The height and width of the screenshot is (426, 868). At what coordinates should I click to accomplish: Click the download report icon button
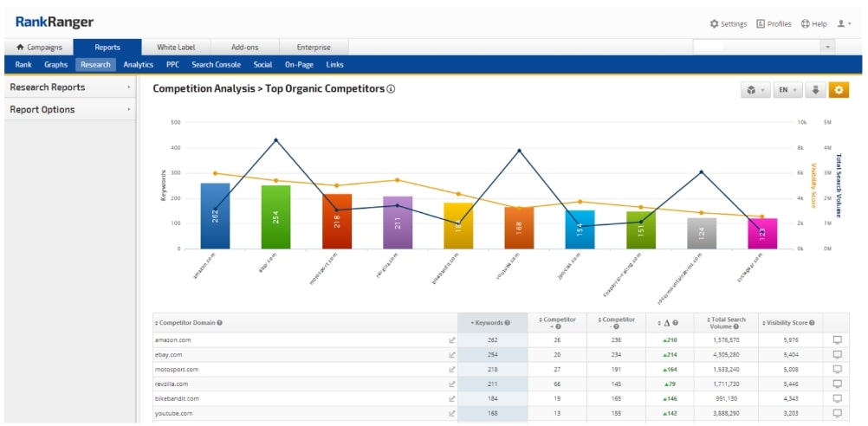(815, 90)
